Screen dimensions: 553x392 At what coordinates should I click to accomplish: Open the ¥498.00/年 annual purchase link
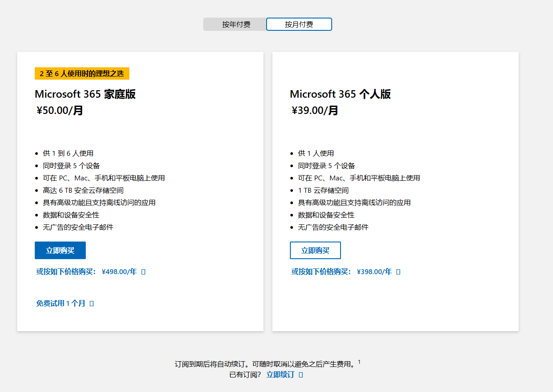click(x=87, y=271)
